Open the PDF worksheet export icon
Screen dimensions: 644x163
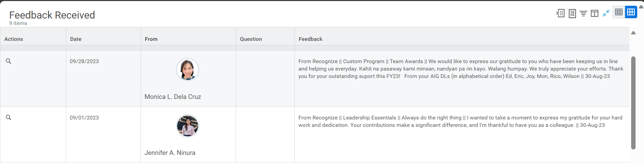click(572, 13)
